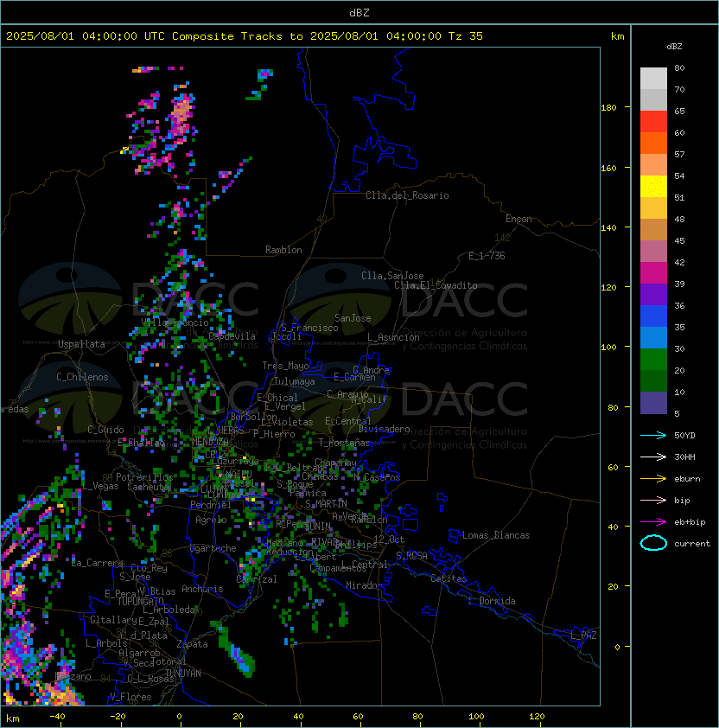Click the 'C_Chilenos' map label
Screen dimensions: 719x728
pos(82,377)
